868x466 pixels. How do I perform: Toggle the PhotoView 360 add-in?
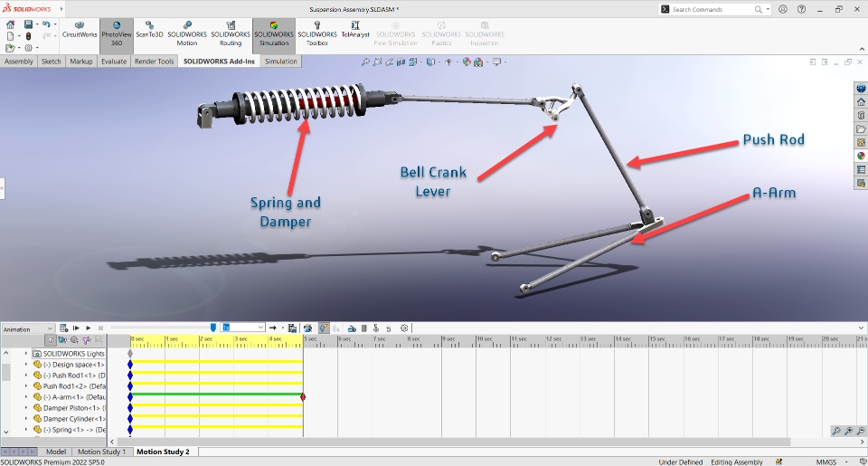pyautogui.click(x=117, y=34)
